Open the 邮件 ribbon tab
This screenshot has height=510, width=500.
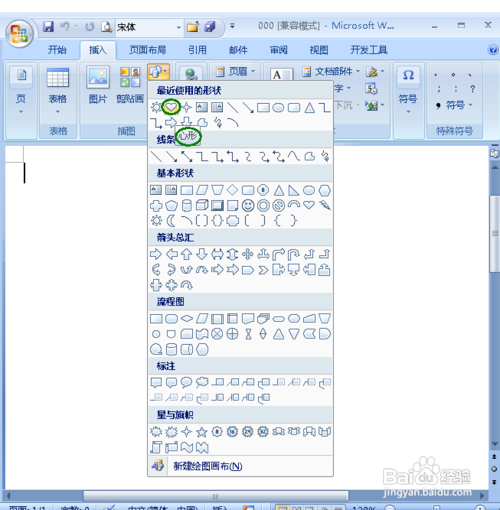point(238,50)
